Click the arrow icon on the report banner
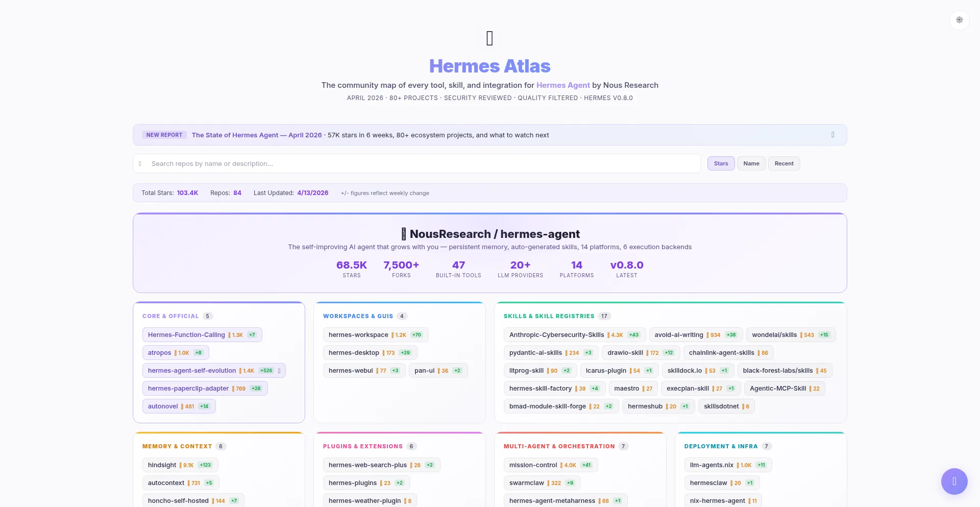The width and height of the screenshot is (980, 507). click(832, 135)
